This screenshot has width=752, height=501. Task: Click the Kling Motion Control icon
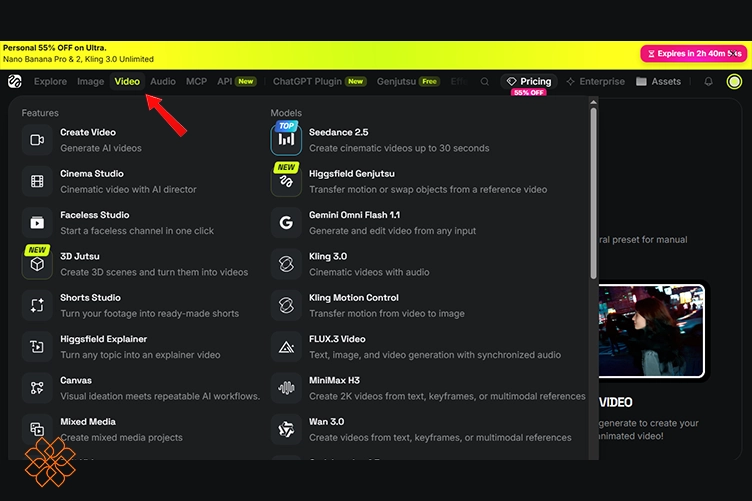[x=286, y=305]
